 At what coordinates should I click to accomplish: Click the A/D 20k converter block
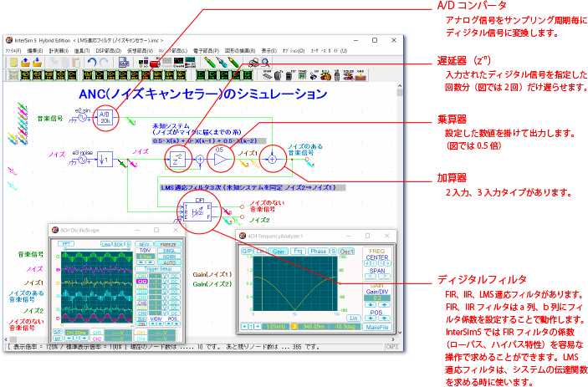coord(105,117)
